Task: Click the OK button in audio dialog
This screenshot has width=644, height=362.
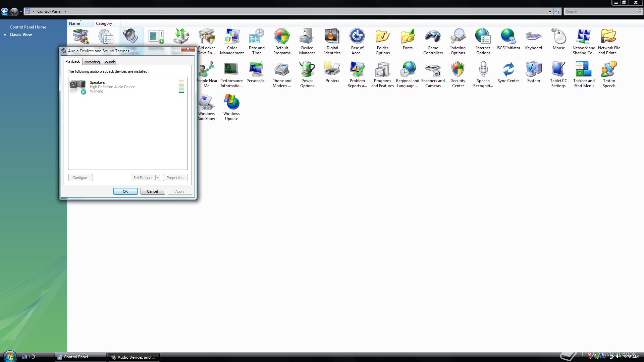Action: pyautogui.click(x=125, y=191)
